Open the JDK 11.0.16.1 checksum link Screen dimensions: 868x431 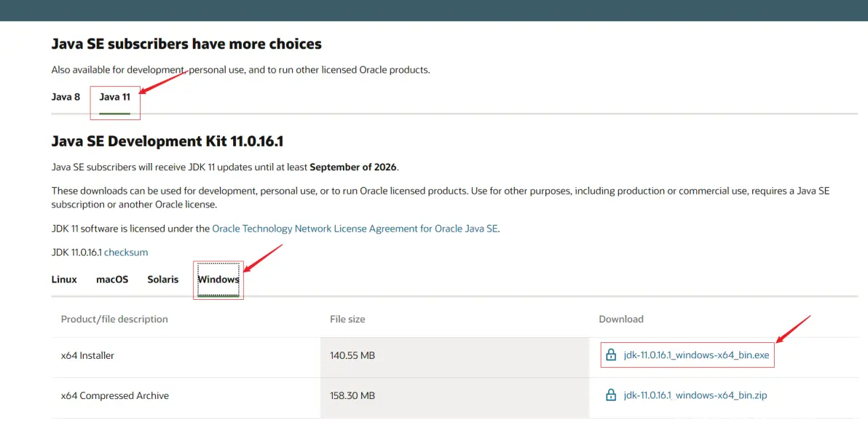point(126,253)
